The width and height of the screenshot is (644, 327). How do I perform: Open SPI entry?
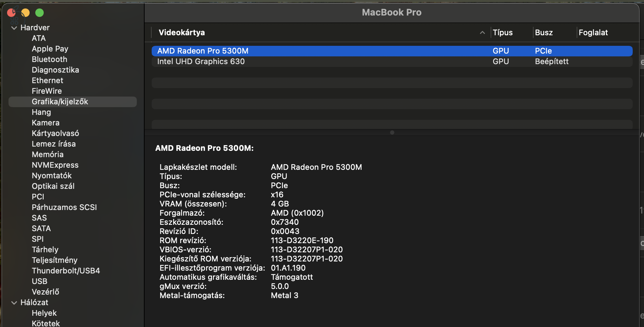coord(38,239)
